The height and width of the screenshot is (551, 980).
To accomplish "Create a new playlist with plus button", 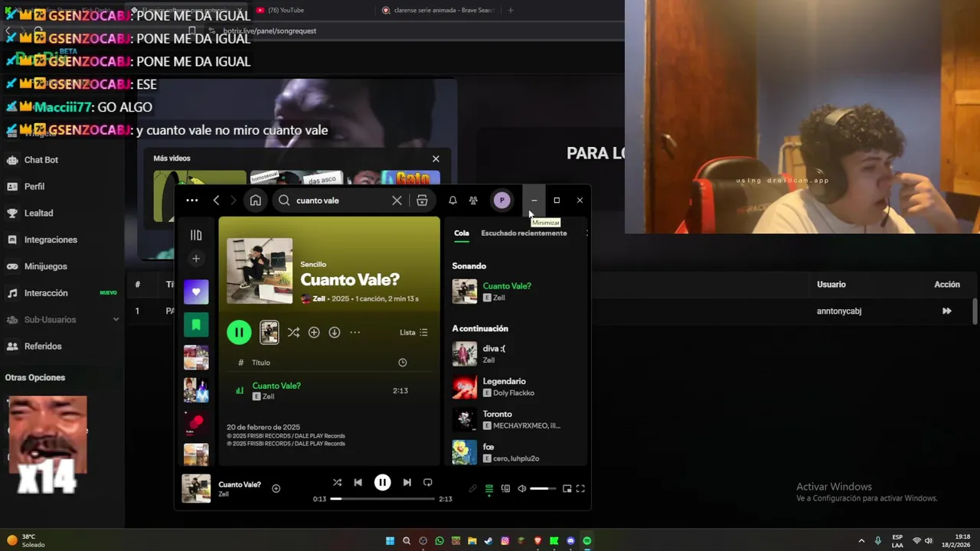I will 196,259.
